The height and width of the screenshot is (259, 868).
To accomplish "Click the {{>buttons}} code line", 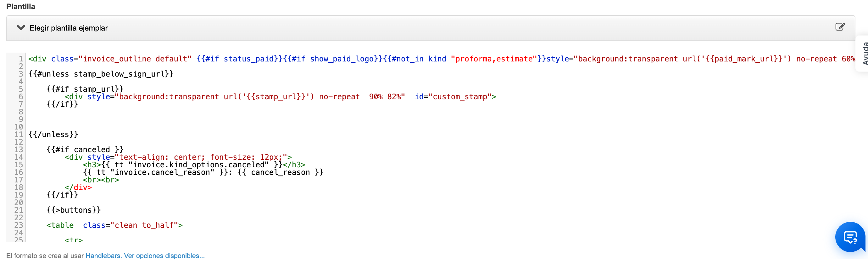I will click(x=74, y=210).
